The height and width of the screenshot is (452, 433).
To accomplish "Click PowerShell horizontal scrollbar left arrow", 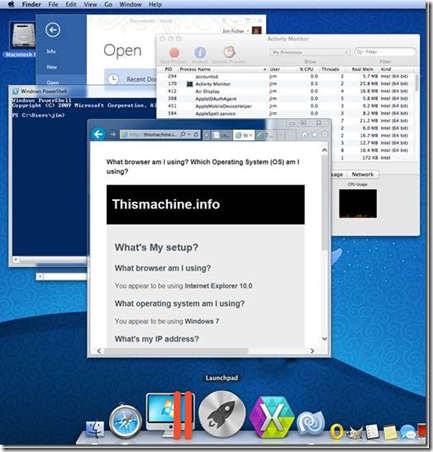I will pyautogui.click(x=16, y=260).
